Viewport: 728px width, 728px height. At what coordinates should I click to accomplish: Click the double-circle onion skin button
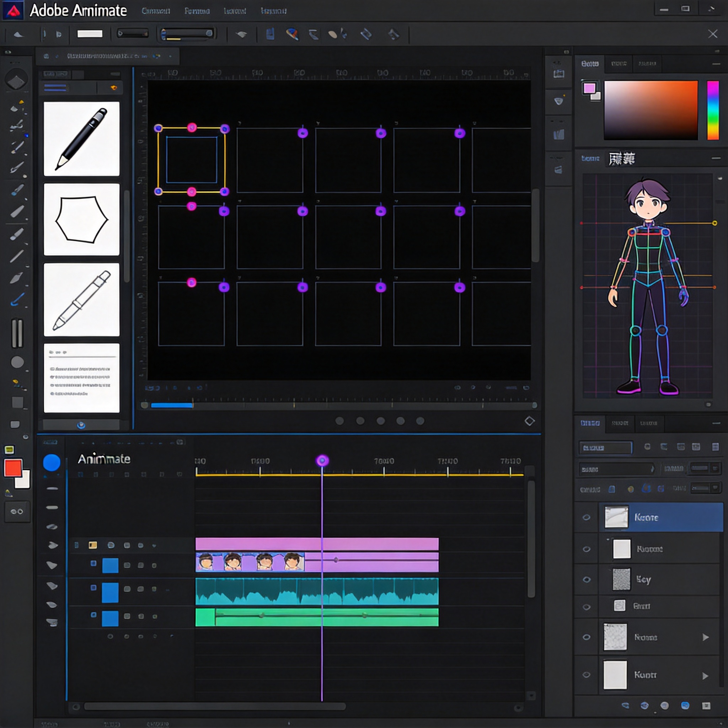coord(17,511)
